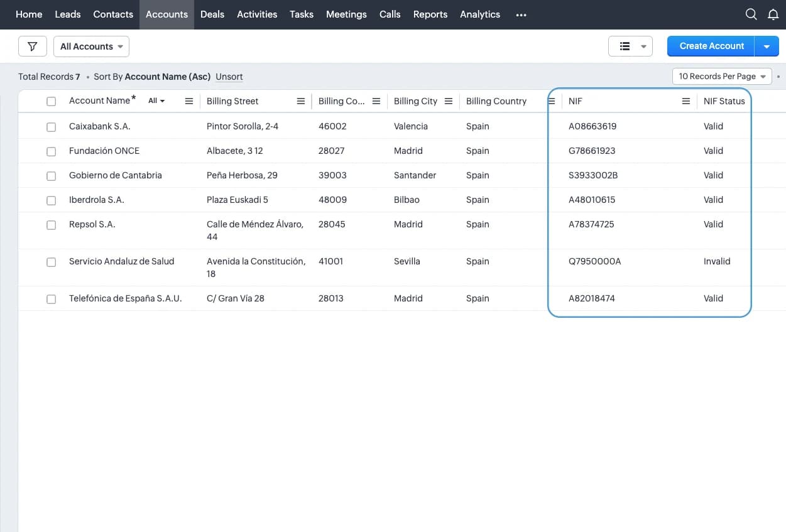
Task: Open Billing Street column menu icon
Action: pyautogui.click(x=300, y=101)
